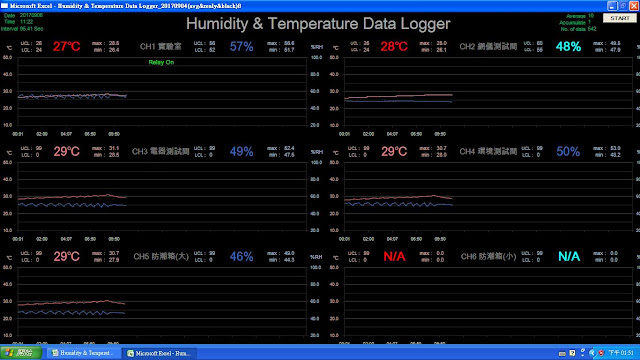Viewport: 640px width, 360px height.
Task: Select the CH3 temperature max value 31.1
Action: pyautogui.click(x=114, y=148)
